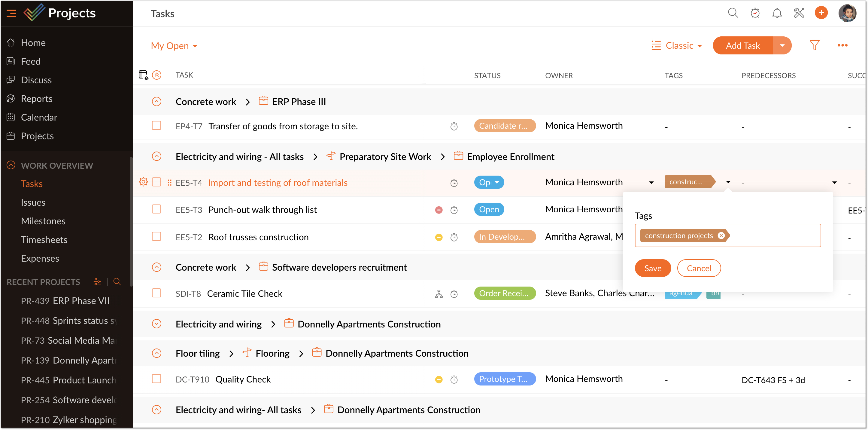Open the Add Task split arrow

[x=782, y=45]
